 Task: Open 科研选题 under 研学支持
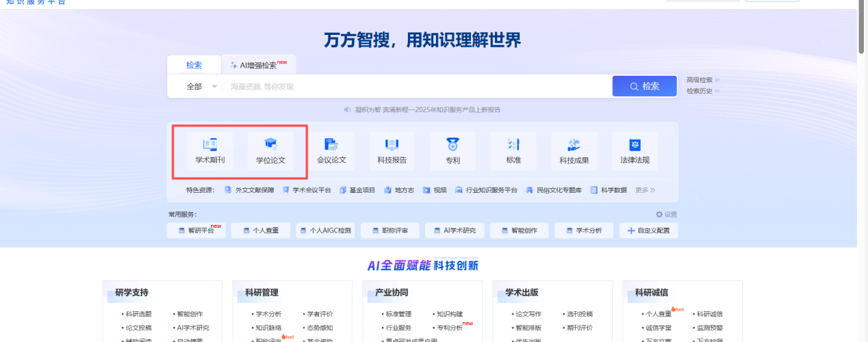pos(139,314)
